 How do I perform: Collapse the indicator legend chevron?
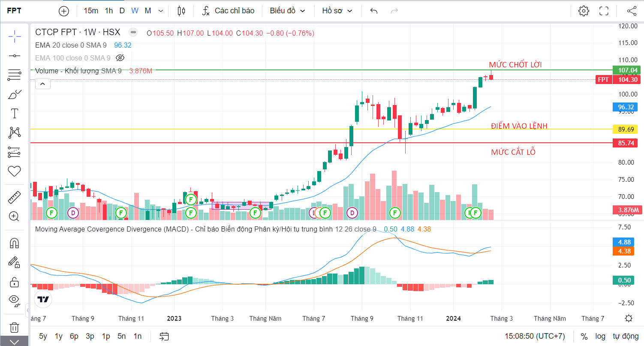coord(43,84)
